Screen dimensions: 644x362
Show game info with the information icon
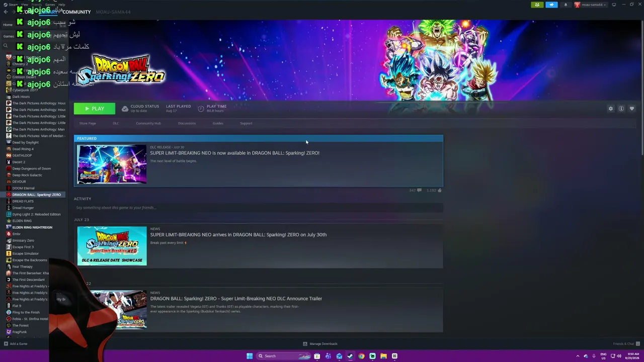(621, 109)
